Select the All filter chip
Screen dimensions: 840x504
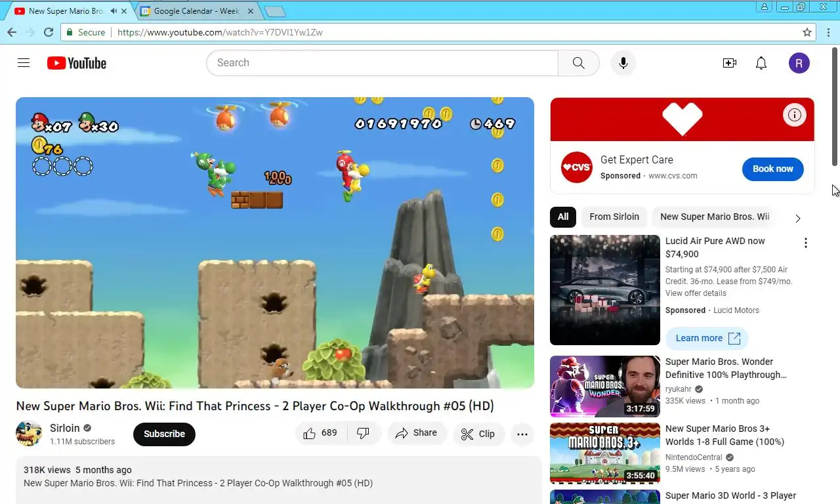point(563,217)
